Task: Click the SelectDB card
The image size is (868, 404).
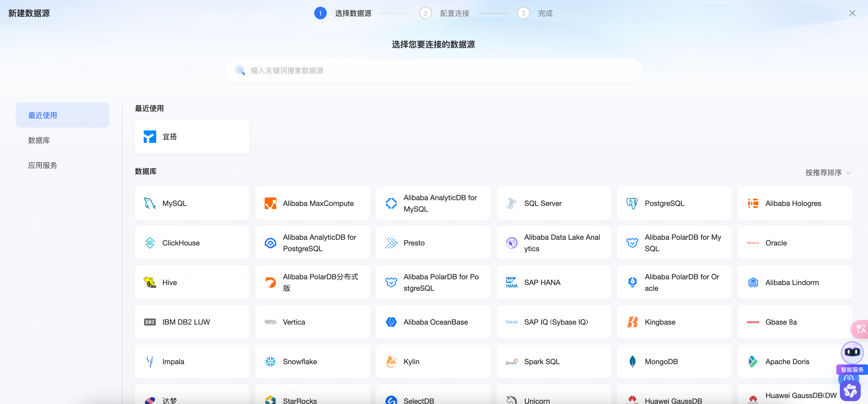Action: click(x=433, y=394)
